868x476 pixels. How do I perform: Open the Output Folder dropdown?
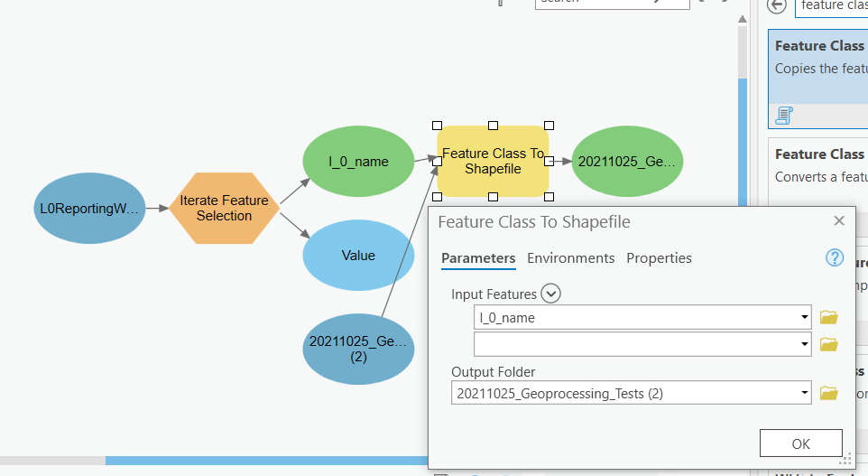[803, 393]
